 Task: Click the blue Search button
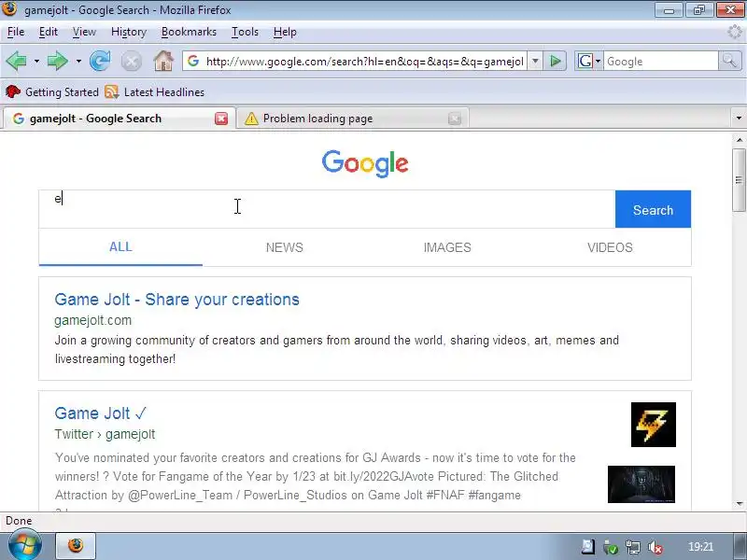653,209
